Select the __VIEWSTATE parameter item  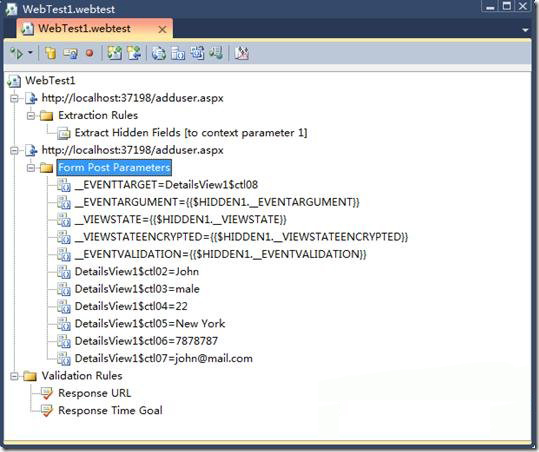coord(180,220)
